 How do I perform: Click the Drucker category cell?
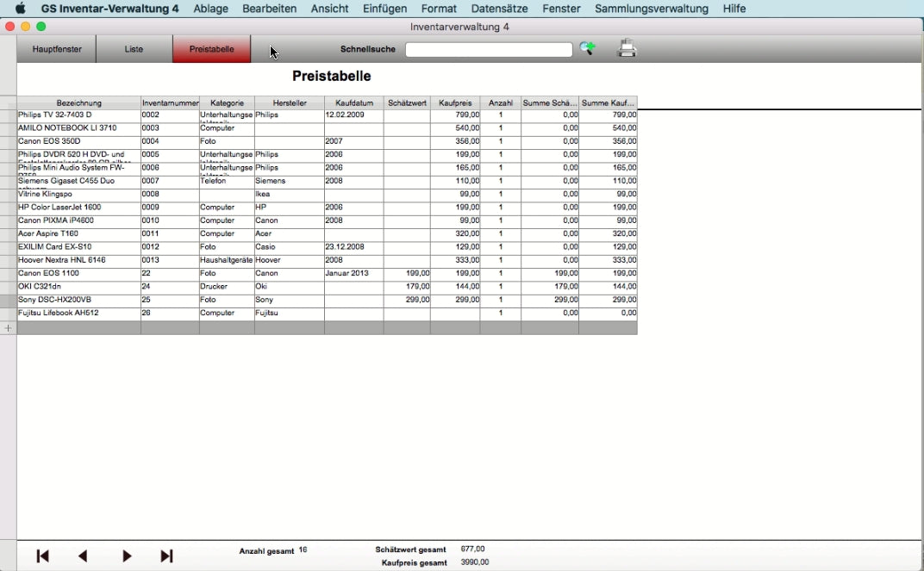(x=227, y=287)
